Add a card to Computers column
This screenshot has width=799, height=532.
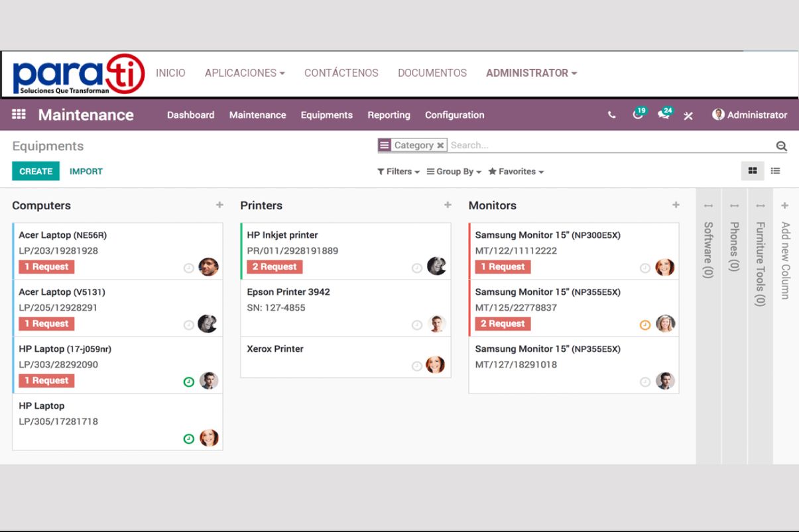219,205
